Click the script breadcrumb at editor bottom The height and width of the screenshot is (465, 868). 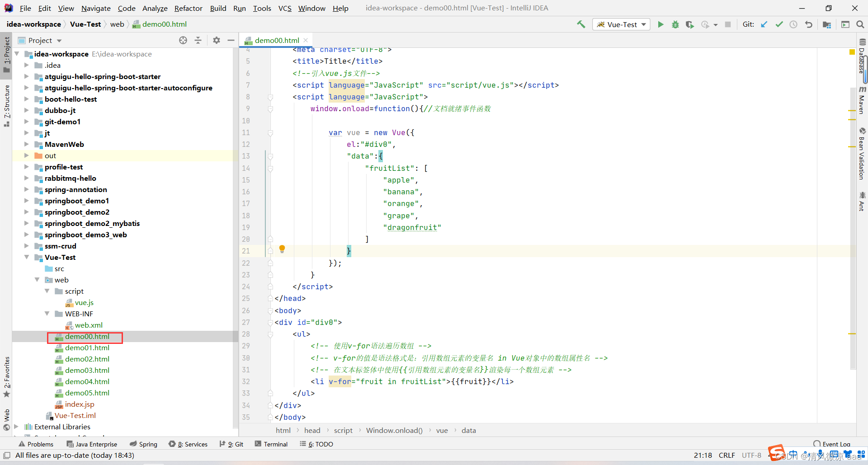[343, 431]
